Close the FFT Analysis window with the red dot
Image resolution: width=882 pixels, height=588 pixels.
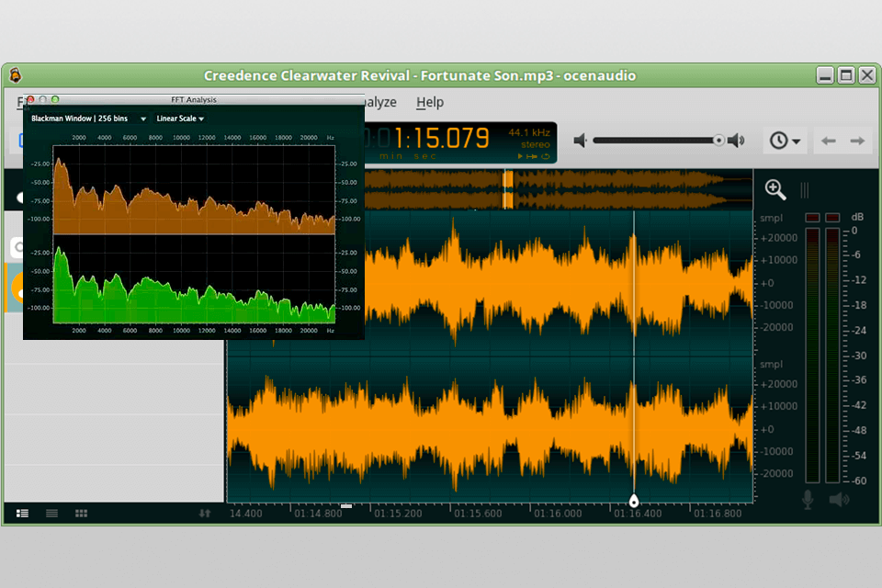[x=30, y=99]
